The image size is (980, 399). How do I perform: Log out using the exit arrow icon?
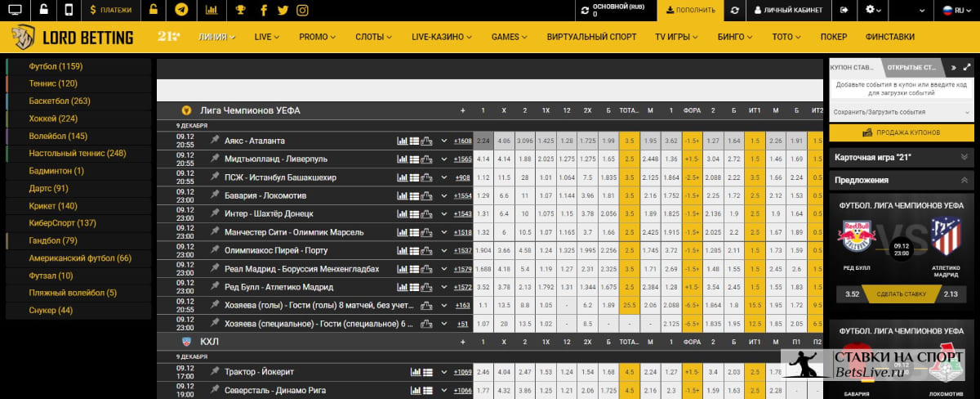[x=844, y=10]
